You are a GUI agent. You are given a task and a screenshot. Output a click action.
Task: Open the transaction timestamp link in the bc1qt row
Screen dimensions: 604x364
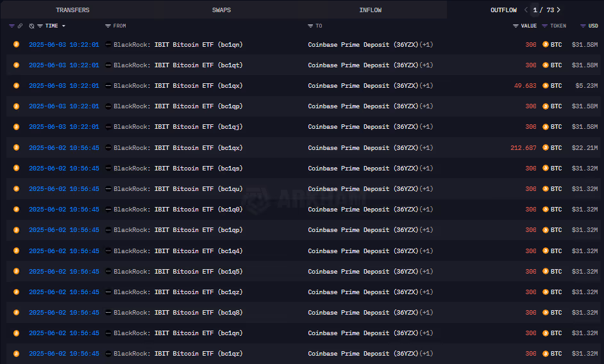(x=64, y=65)
